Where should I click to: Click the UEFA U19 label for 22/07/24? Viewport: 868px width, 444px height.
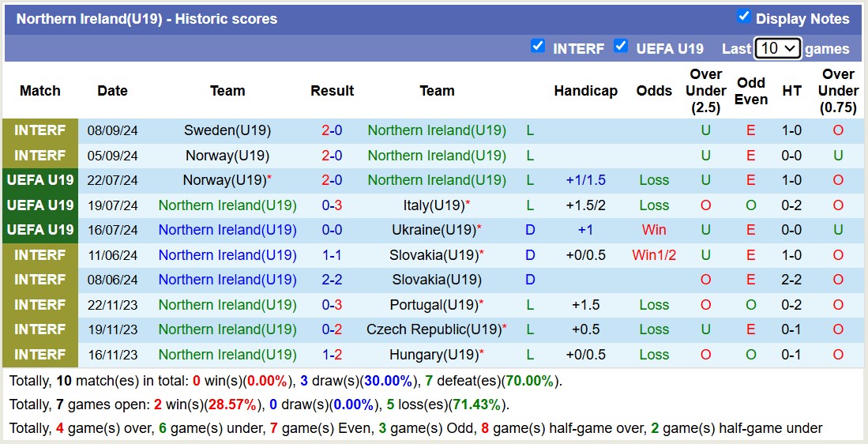click(40, 180)
